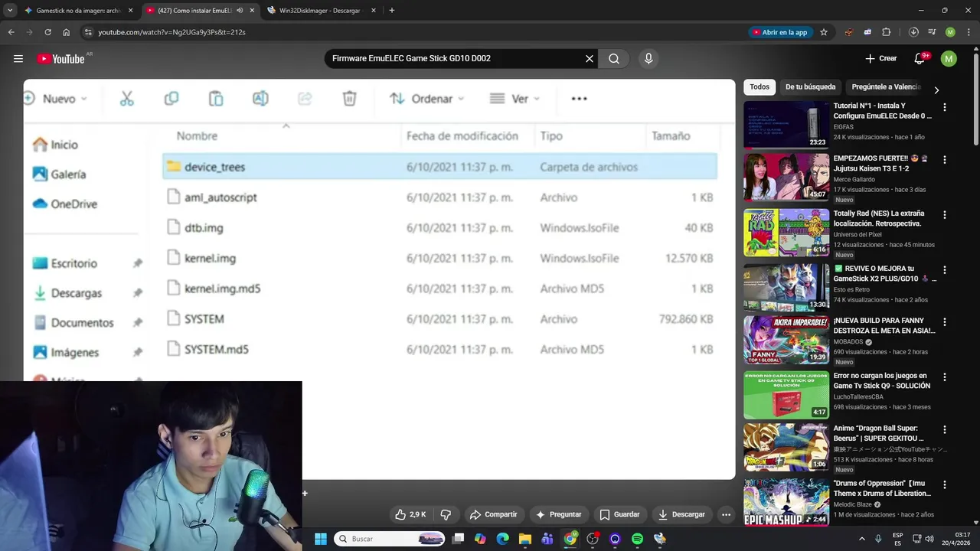The height and width of the screenshot is (551, 980).
Task: Share the video with Compartir
Action: 494,514
